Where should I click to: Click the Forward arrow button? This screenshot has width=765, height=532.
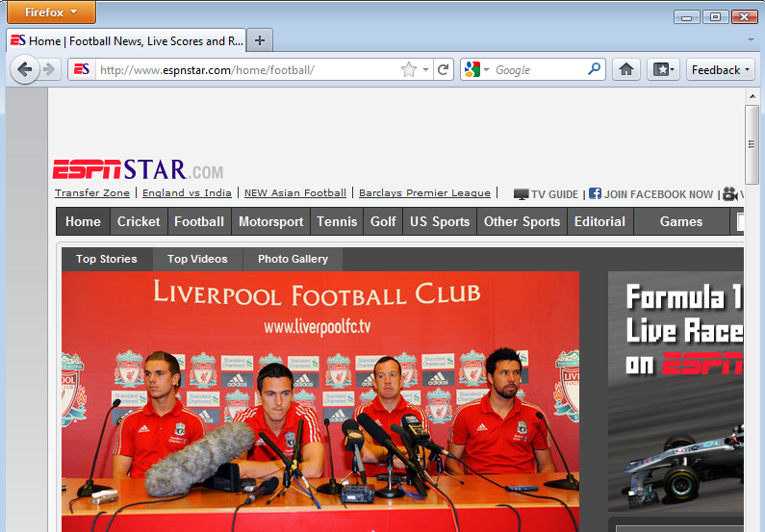click(x=49, y=69)
